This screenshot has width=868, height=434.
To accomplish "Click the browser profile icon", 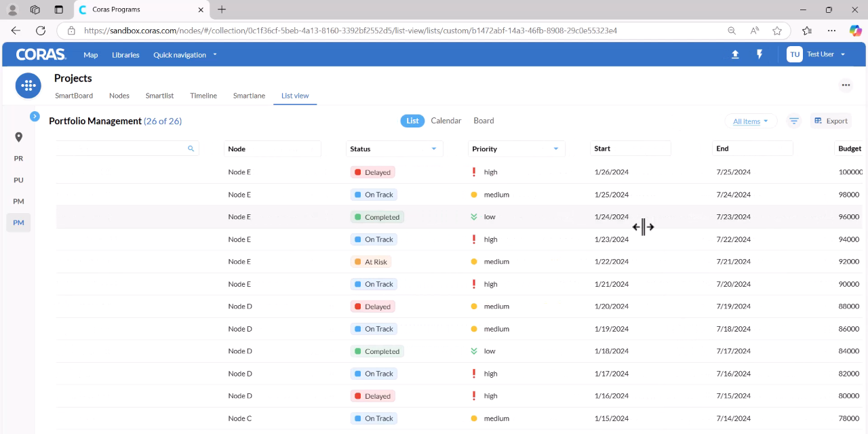I will pos(12,9).
